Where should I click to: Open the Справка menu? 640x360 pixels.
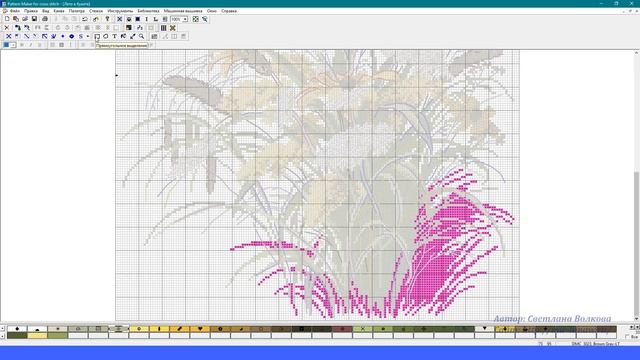pyautogui.click(x=229, y=11)
